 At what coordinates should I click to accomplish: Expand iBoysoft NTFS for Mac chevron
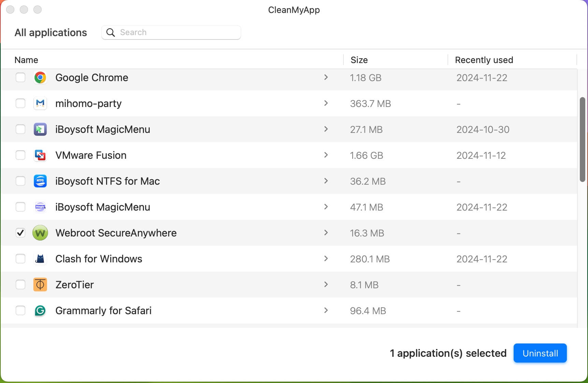[326, 181]
